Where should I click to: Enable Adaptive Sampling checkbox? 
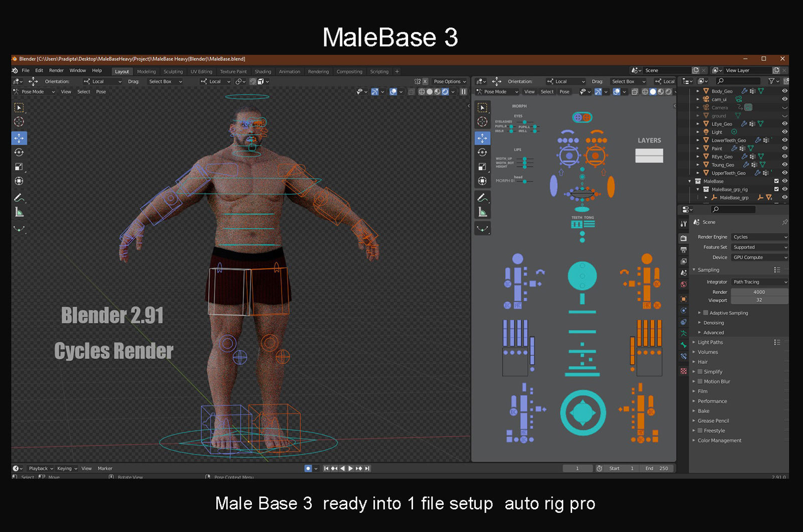(x=706, y=313)
